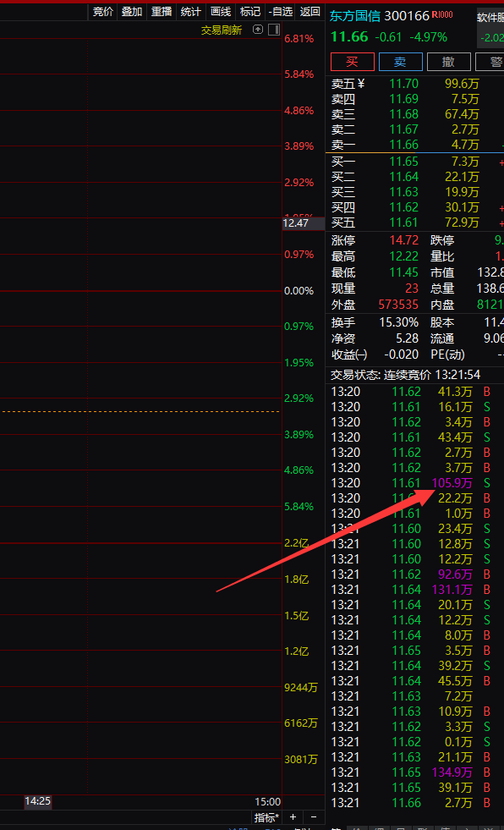Open the 指标 indicator selector
Viewport: 504px width, 830px height.
coord(266,817)
